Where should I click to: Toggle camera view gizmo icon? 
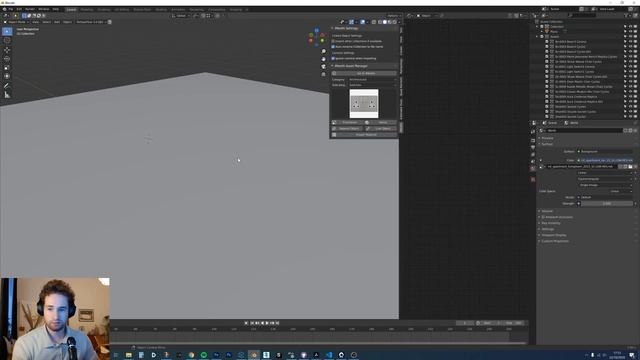click(324, 67)
